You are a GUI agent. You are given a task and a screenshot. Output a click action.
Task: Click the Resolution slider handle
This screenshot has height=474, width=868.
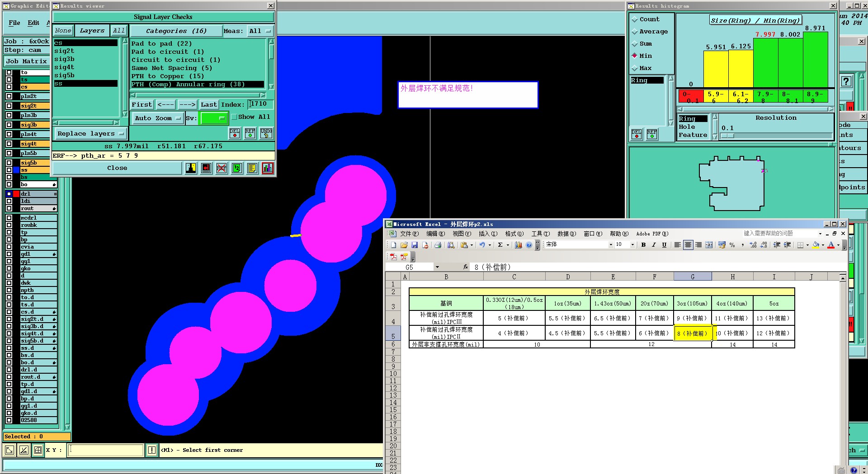[727, 136]
